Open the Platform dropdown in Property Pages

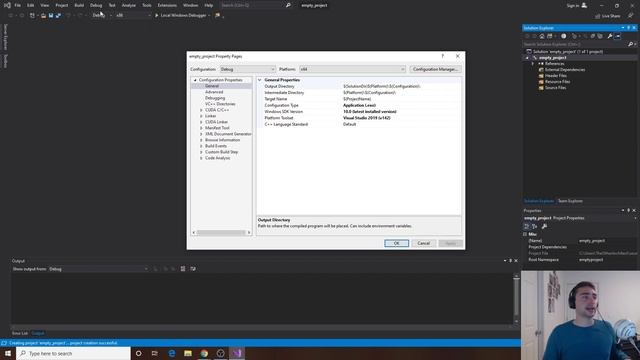(x=352, y=69)
